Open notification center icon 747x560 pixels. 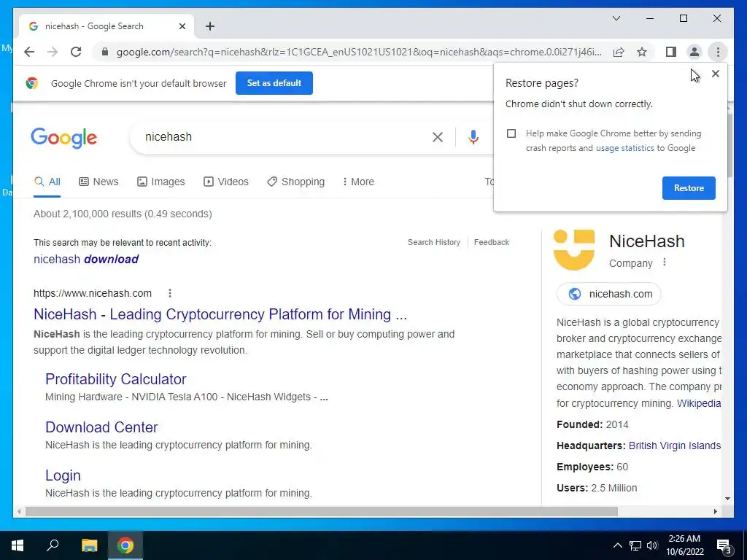point(724,545)
